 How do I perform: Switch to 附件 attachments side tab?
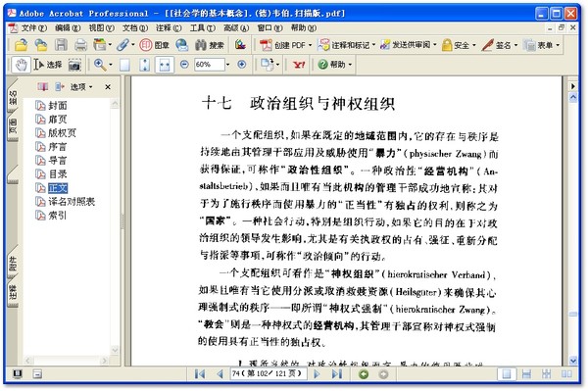coord(13,264)
